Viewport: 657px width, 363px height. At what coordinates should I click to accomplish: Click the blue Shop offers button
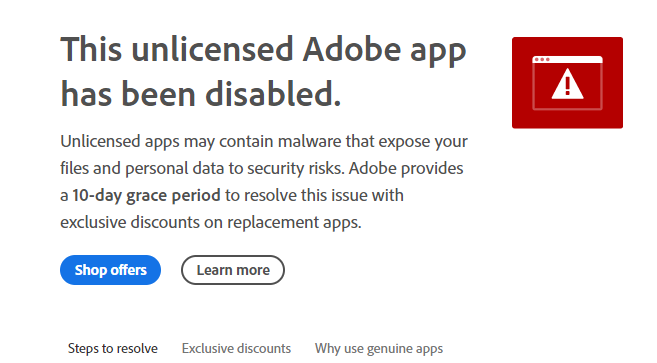tap(110, 270)
